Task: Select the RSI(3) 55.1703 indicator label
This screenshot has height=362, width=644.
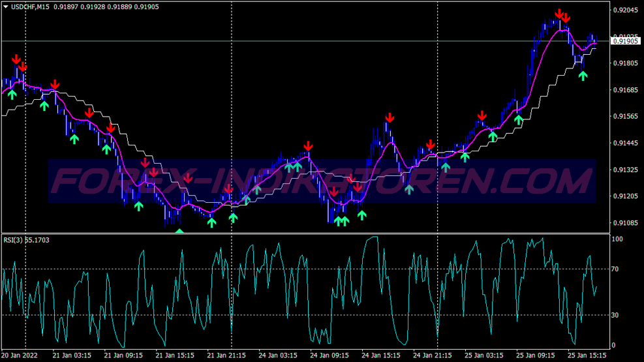Action: [x=26, y=240]
